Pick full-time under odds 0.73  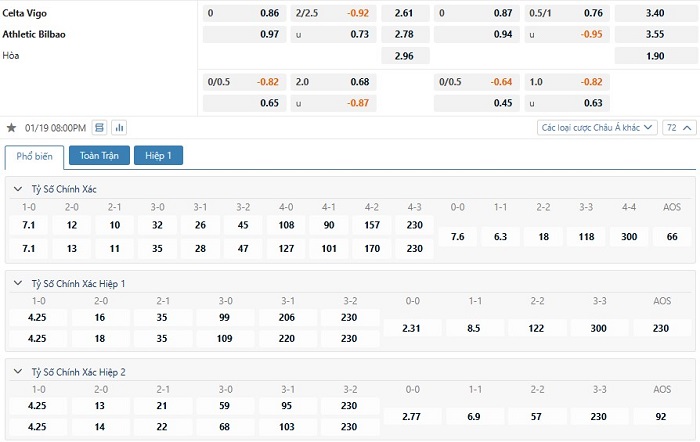point(333,34)
